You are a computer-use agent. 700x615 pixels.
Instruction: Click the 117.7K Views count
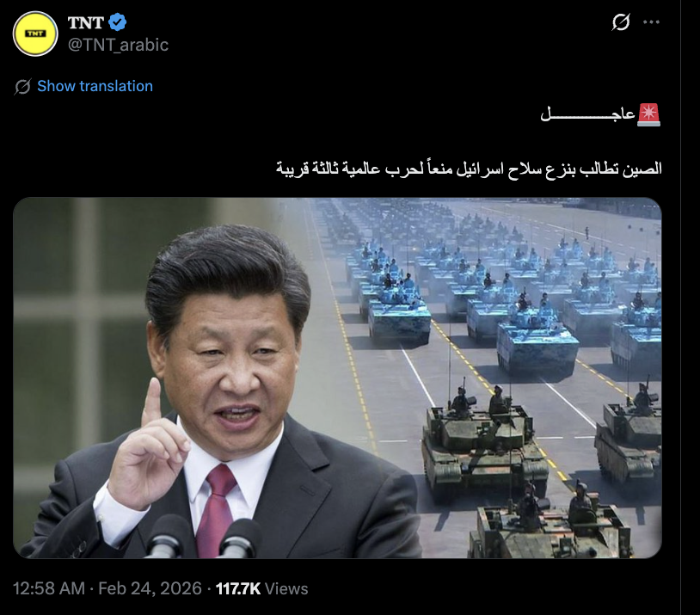coord(262,588)
